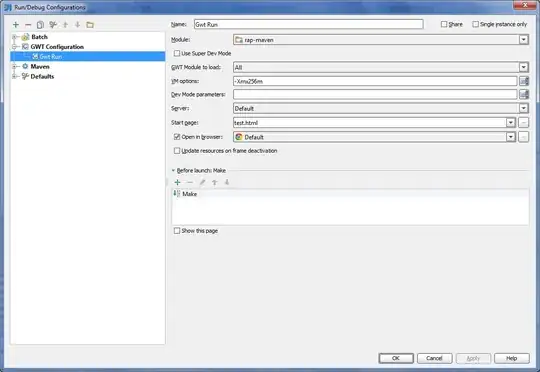Browse for start page with ellipsis button
The image size is (540, 372).
[523, 123]
